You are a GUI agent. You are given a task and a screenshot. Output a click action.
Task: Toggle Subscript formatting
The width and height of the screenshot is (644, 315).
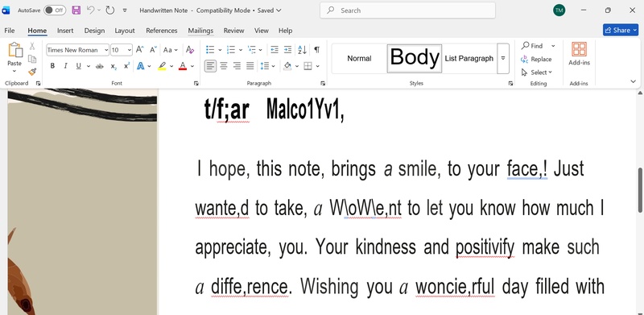tap(114, 66)
